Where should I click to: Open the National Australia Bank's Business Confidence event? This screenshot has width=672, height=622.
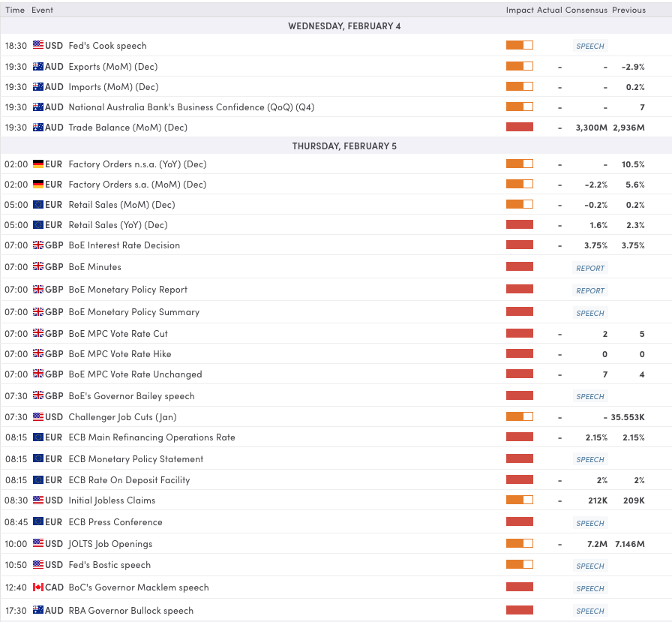[x=191, y=107]
